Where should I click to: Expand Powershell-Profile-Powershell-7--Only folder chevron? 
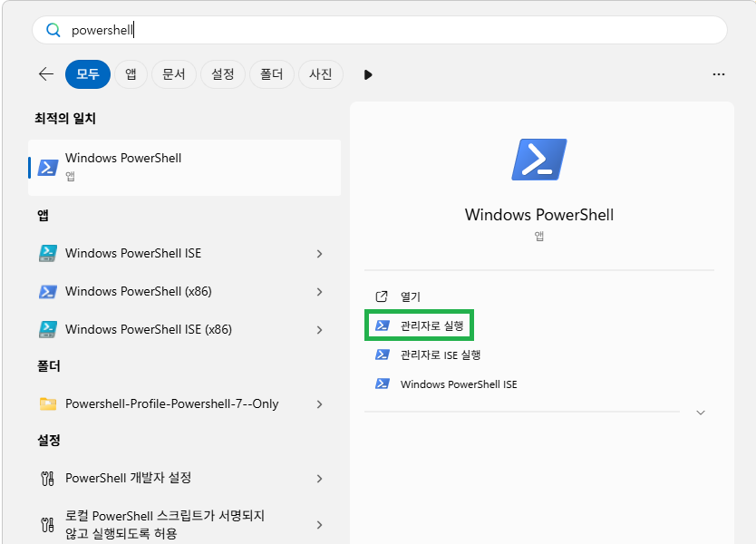click(x=319, y=404)
